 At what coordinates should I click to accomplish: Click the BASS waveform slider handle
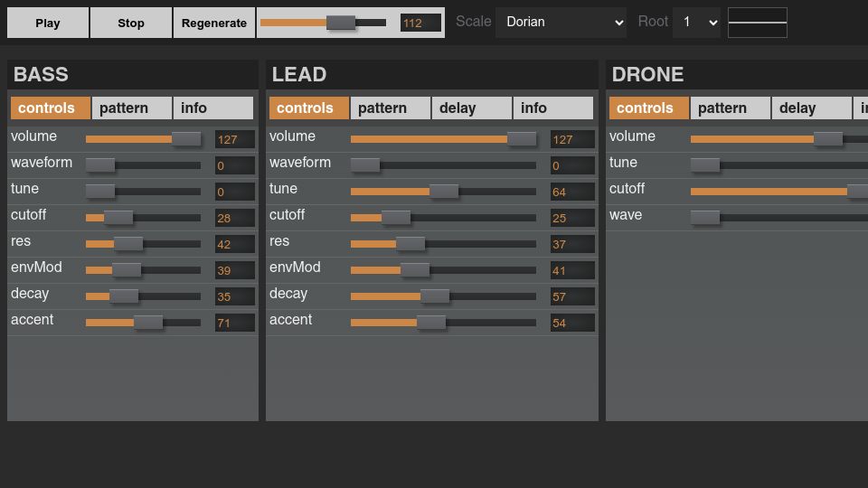(100, 164)
